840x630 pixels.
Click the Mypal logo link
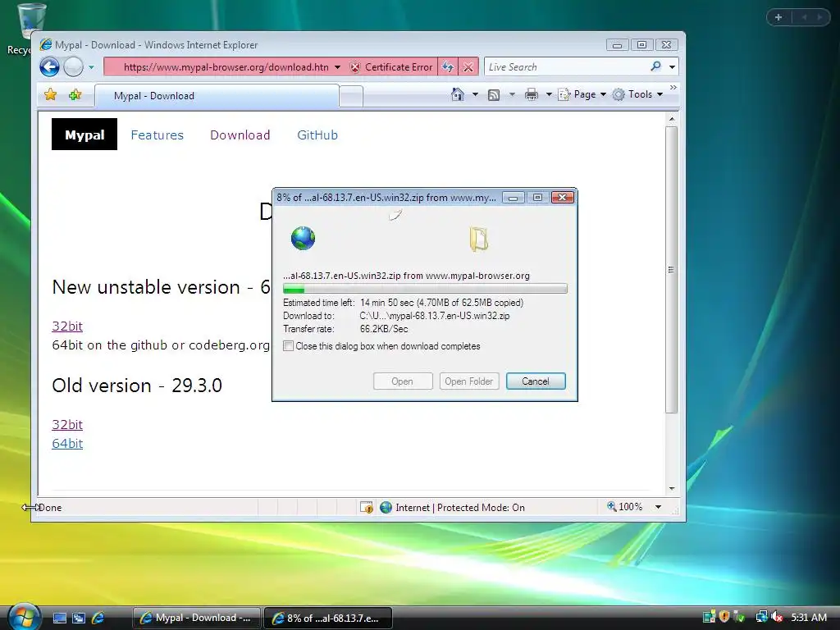(x=84, y=135)
